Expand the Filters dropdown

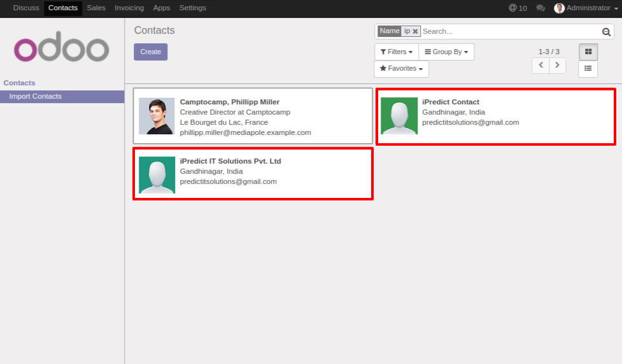point(396,52)
